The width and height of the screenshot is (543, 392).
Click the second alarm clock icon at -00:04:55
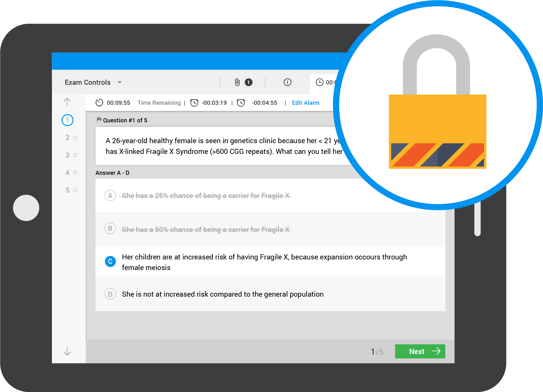click(x=241, y=103)
